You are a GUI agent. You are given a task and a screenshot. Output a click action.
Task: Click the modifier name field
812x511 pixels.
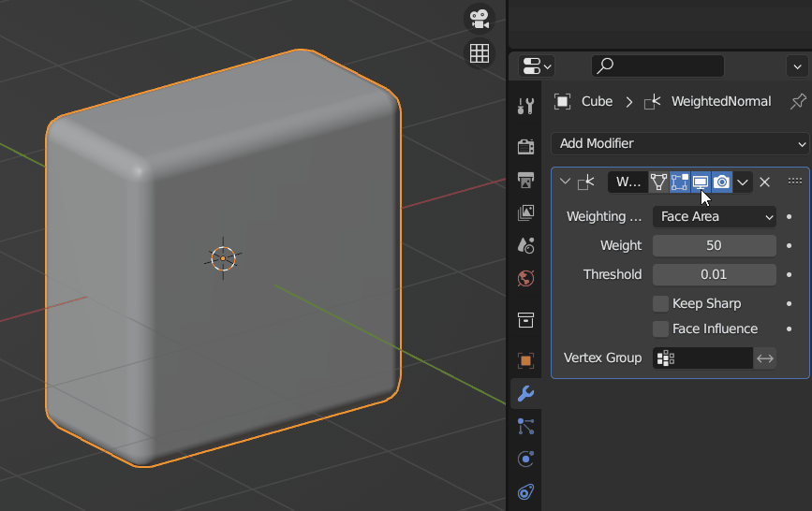[x=627, y=182]
